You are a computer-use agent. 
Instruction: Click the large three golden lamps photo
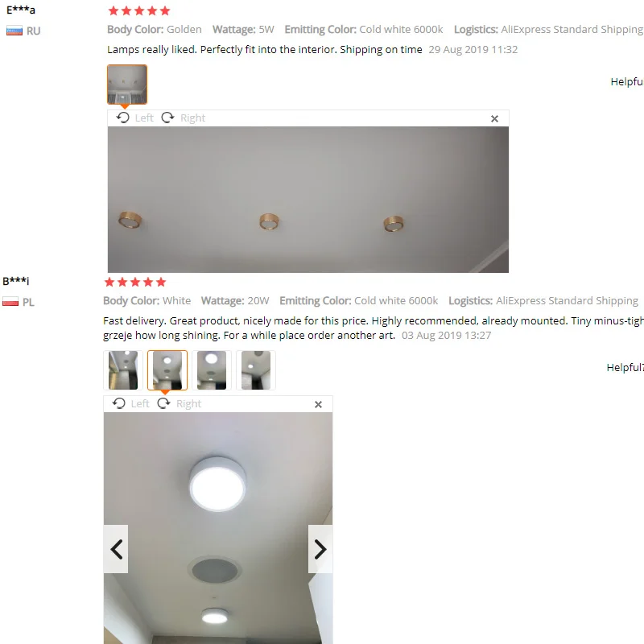(x=308, y=200)
